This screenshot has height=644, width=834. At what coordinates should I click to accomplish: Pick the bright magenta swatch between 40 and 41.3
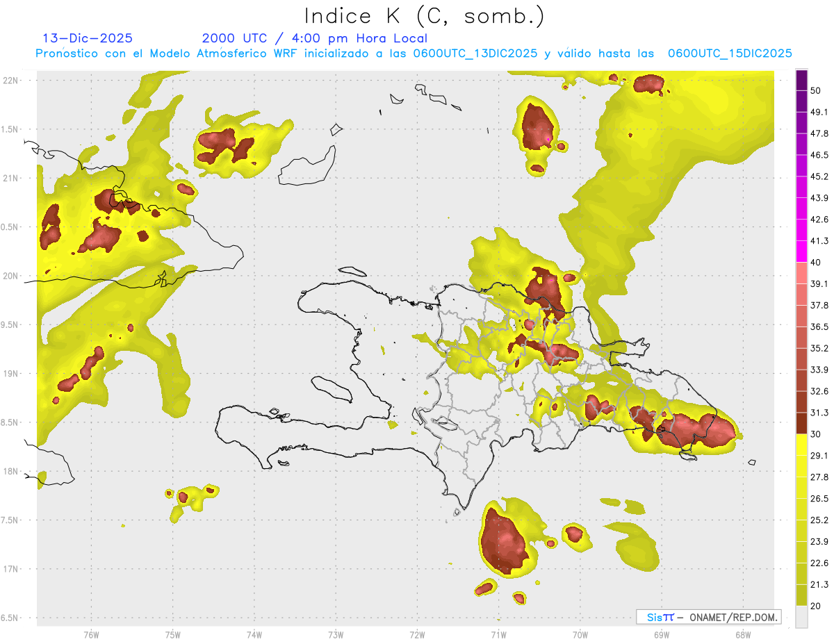click(801, 251)
